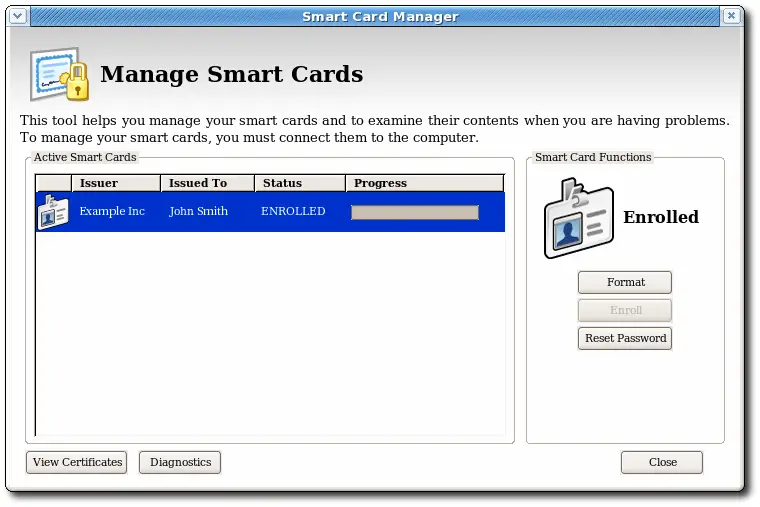The width and height of the screenshot is (760, 507).
Task: Click the ENROLLED status cell
Action: point(293,212)
